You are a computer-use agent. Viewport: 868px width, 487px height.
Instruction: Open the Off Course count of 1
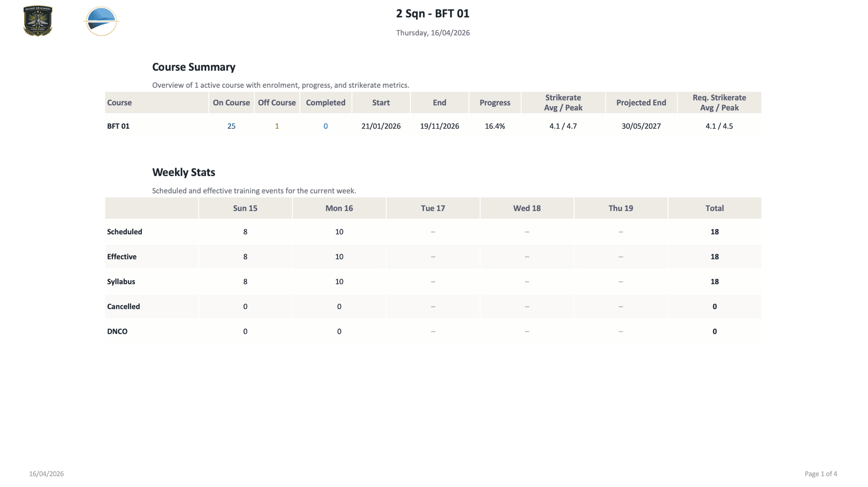(x=276, y=126)
